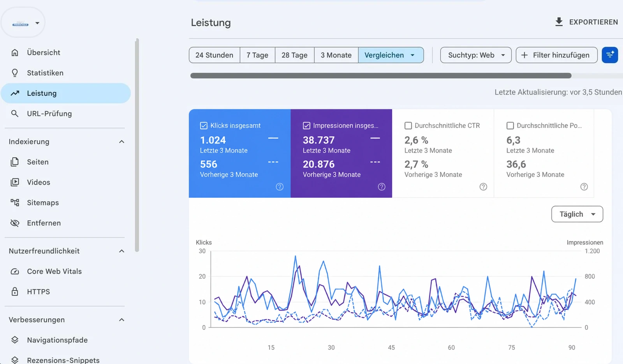Enable the Durchschnittliche Position checkbox

pos(510,125)
